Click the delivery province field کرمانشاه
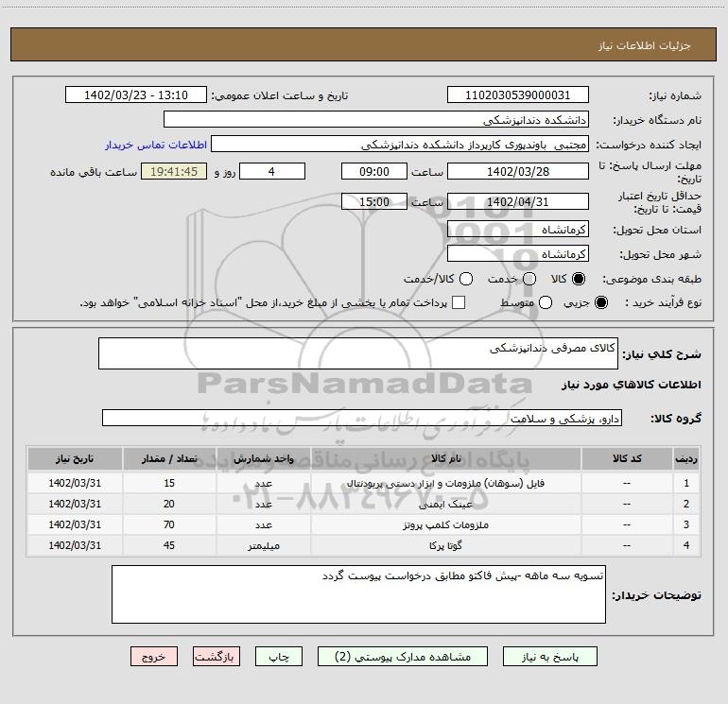Image resolution: width=728 pixels, height=704 pixels. click(x=518, y=230)
